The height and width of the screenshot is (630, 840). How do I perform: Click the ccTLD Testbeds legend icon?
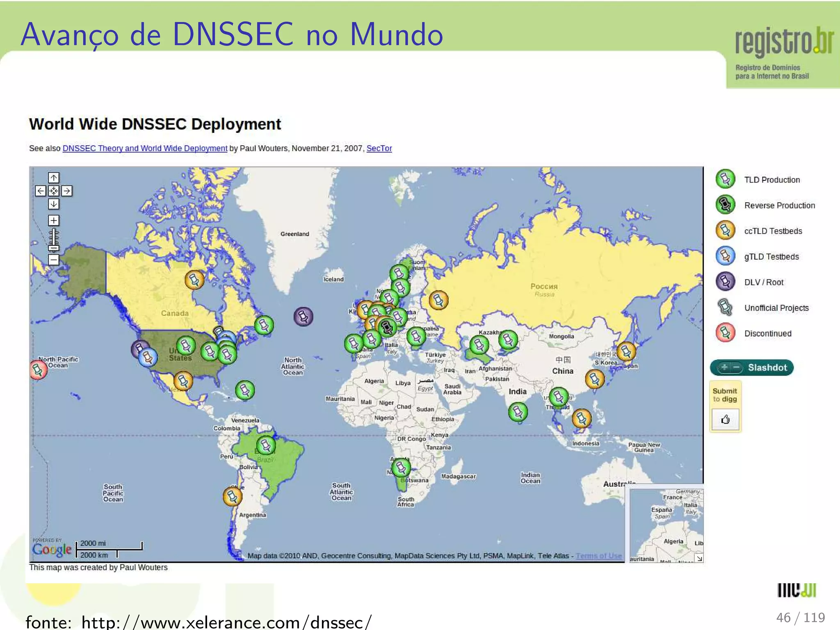[725, 230]
